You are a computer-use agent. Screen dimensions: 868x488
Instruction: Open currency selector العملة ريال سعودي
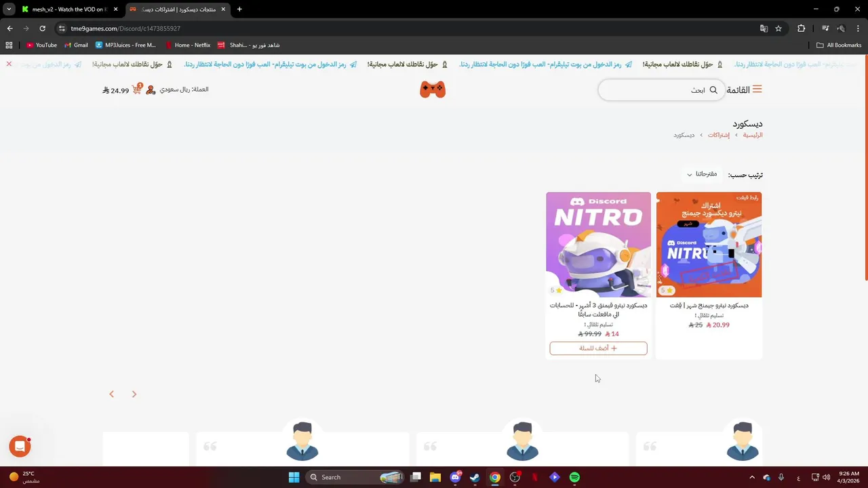[184, 89]
